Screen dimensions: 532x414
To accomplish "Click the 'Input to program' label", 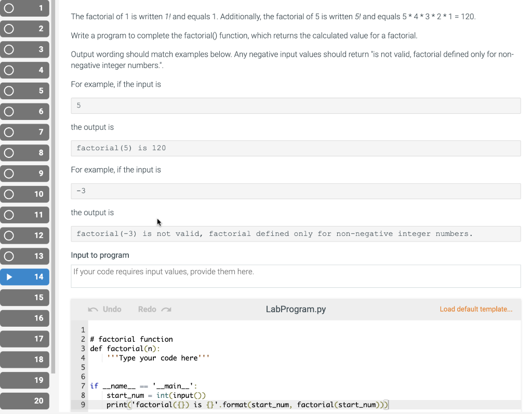I will (x=100, y=255).
